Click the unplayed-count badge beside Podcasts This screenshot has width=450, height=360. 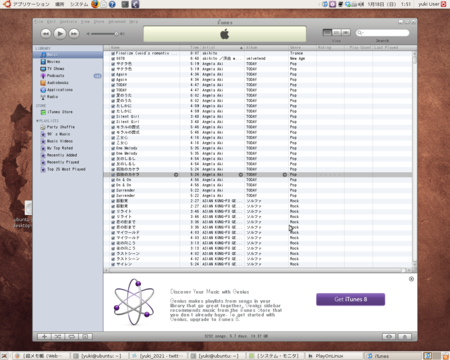click(x=97, y=76)
